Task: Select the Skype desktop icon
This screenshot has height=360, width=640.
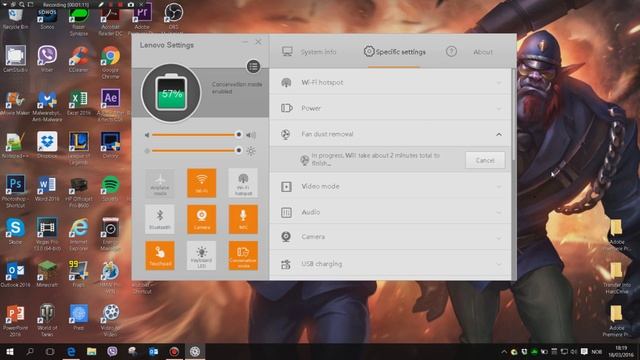Action: point(15,231)
